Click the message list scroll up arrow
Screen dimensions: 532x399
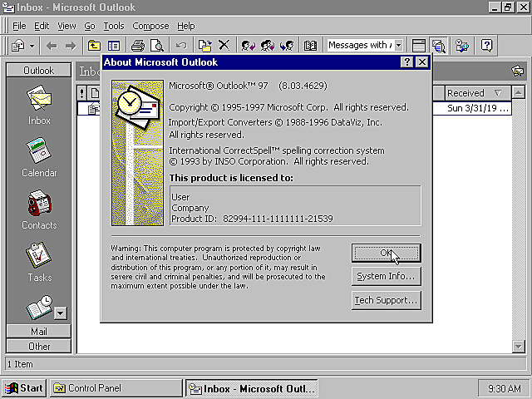pos(519,92)
